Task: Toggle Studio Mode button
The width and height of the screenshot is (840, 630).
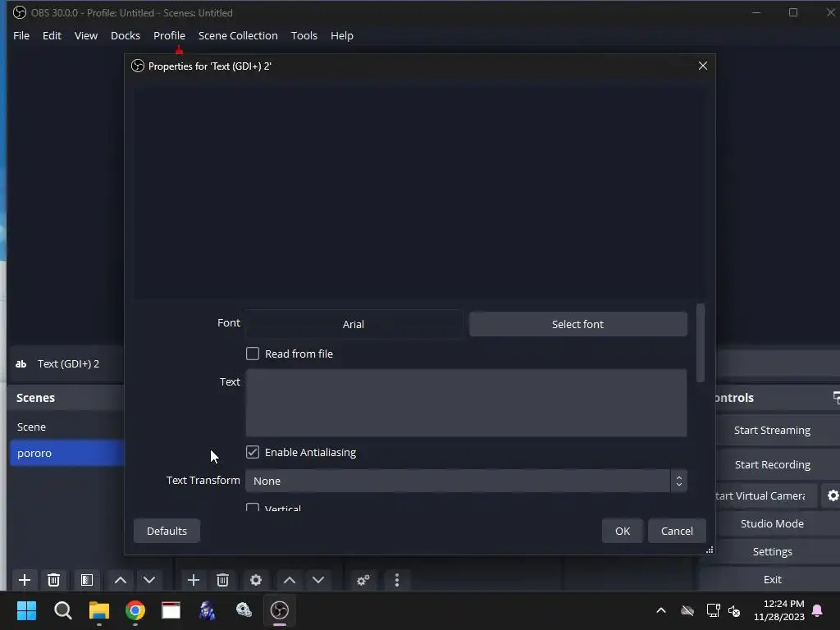Action: coord(772,523)
